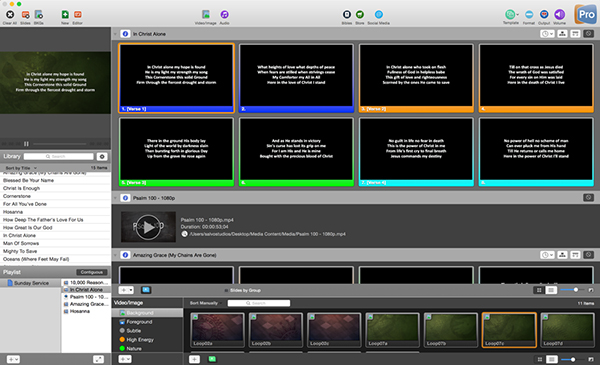Open the playlist add dropdown at bottom left
Image resolution: width=600 pixels, height=365 pixels.
point(13,359)
